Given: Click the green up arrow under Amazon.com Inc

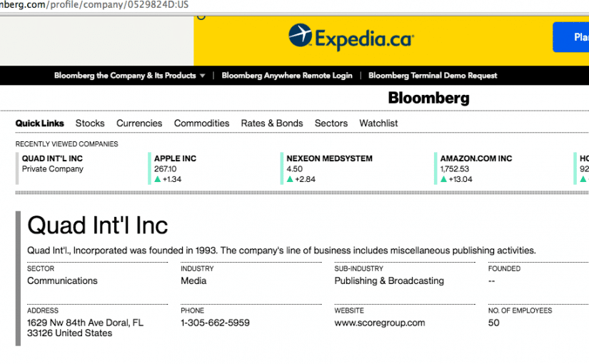Looking at the screenshot, I should pyautogui.click(x=443, y=179).
